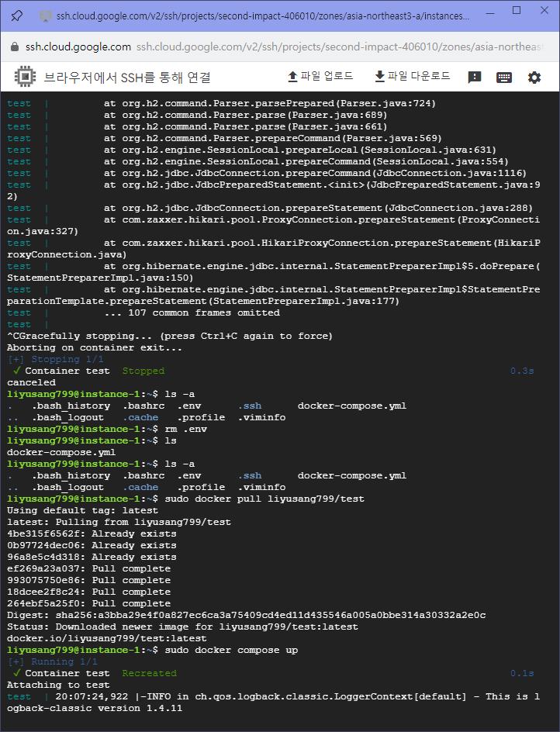Close the SSH browser window

tap(544, 10)
